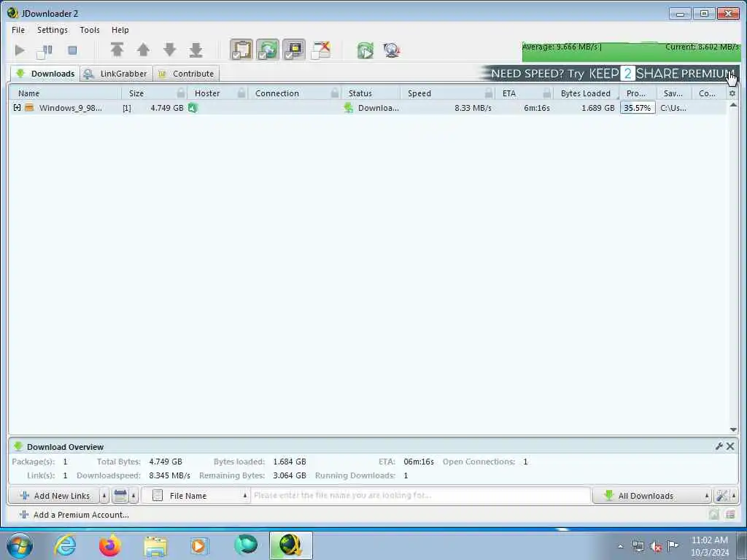Viewport: 747px width, 560px height.
Task: Click the reconnect now green icon
Action: tap(365, 50)
